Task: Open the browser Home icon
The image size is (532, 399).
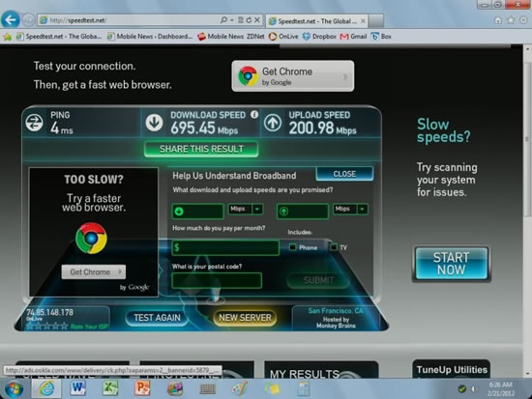Action: click(498, 20)
